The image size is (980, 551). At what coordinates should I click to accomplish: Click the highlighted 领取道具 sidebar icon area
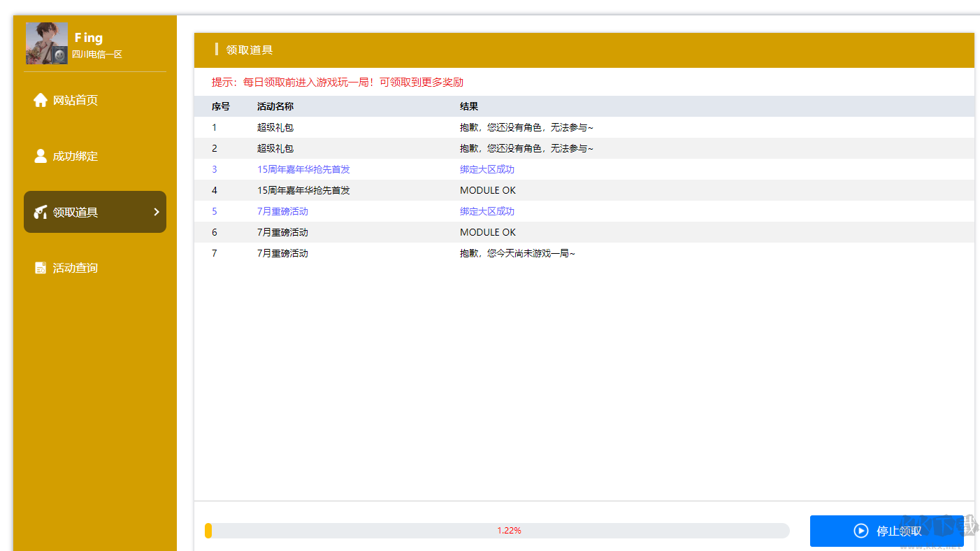(x=94, y=212)
